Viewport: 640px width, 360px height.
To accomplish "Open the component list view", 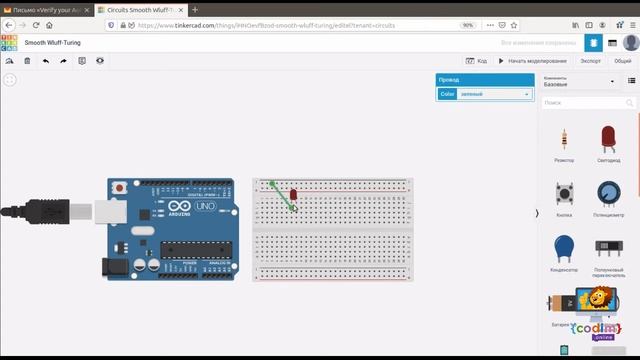I will point(612,43).
